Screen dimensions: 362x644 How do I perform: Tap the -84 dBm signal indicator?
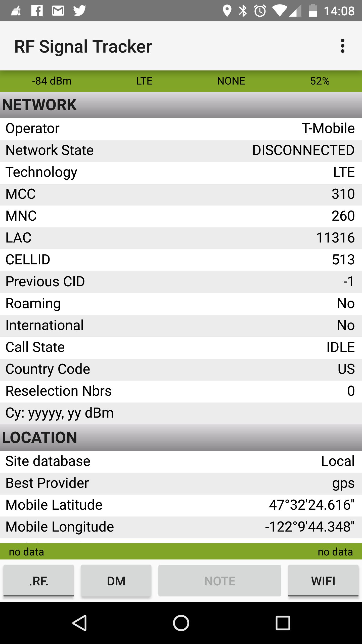(x=52, y=81)
